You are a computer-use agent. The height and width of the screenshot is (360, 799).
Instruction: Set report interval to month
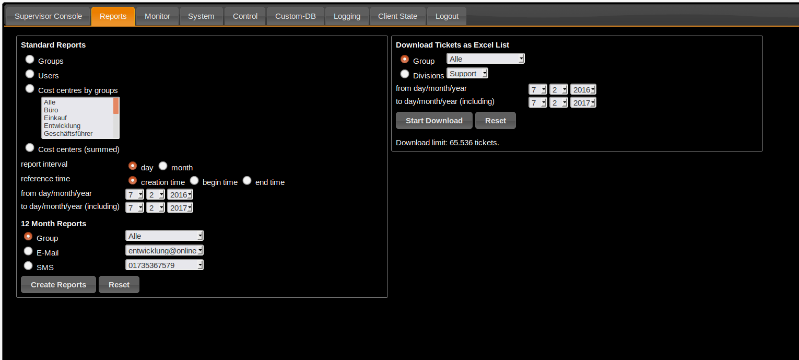163,166
